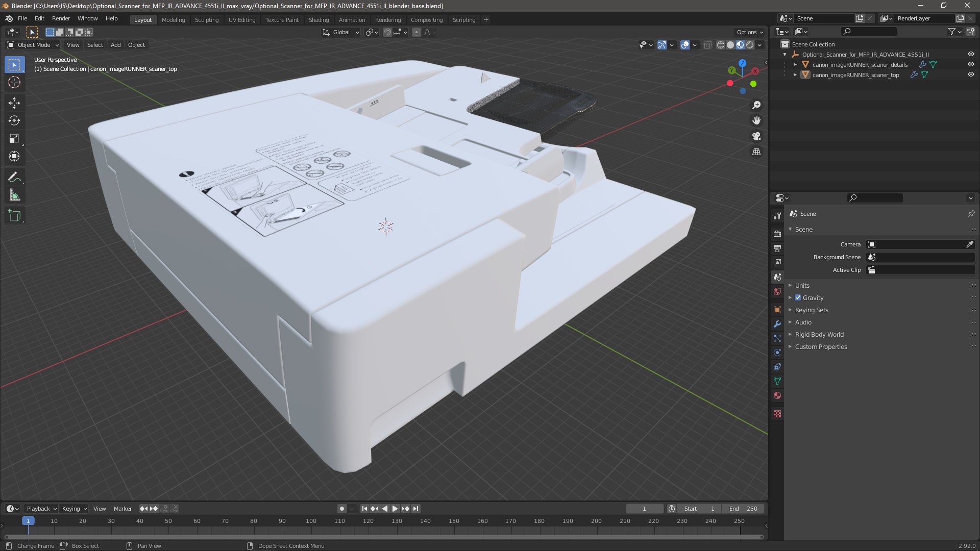This screenshot has width=980, height=551.
Task: Open the Add menu in viewport header
Action: [x=116, y=45]
